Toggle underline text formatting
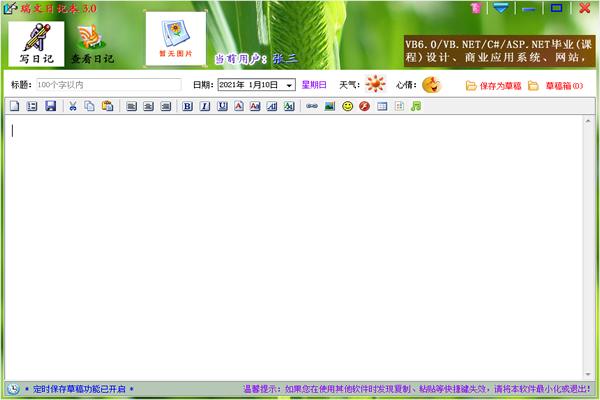This screenshot has height=400, width=600. pyautogui.click(x=221, y=106)
